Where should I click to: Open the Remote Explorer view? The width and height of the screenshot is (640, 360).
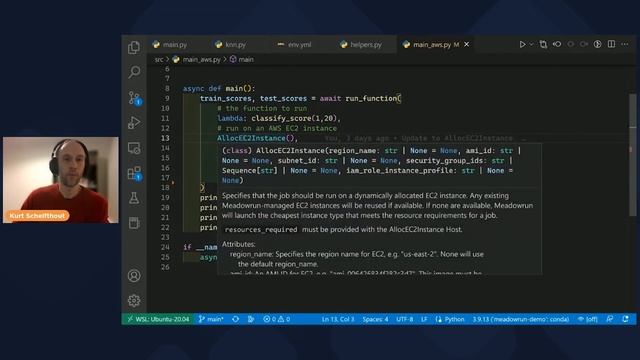coord(134,148)
